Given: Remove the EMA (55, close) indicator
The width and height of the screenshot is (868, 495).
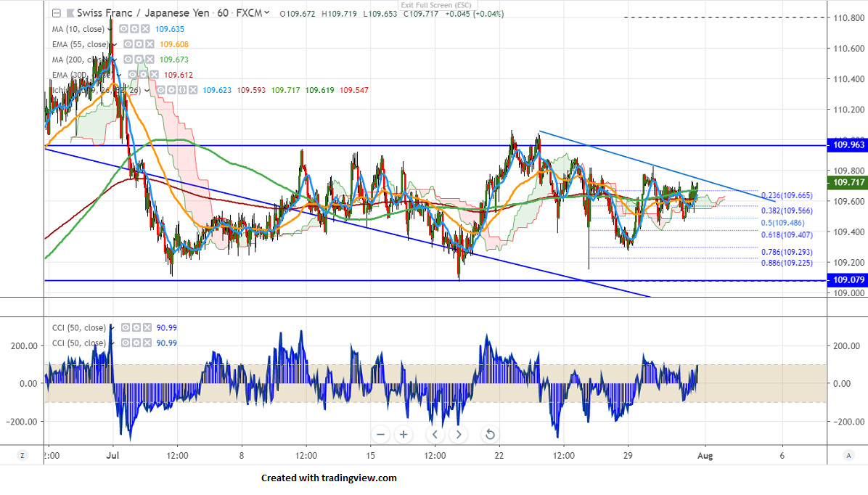Looking at the screenshot, I should coord(150,44).
